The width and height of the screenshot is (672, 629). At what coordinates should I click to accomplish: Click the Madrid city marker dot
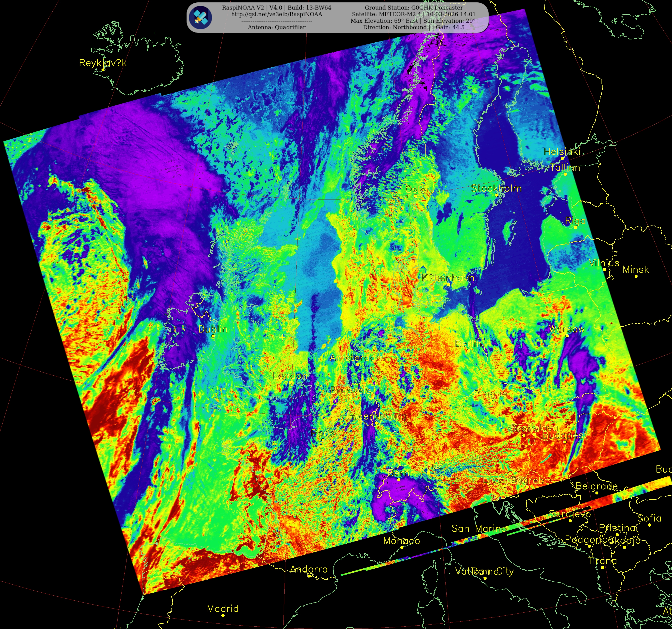223,616
